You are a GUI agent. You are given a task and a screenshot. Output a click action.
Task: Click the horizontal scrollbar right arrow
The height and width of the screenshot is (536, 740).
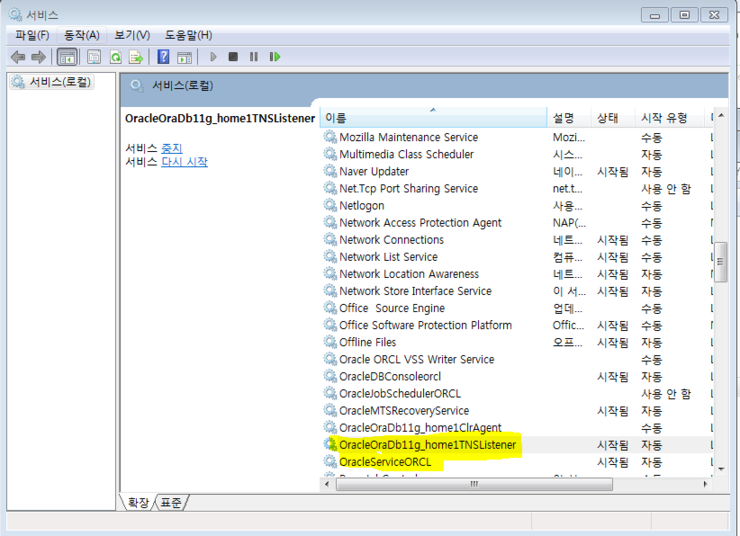pyautogui.click(x=705, y=484)
